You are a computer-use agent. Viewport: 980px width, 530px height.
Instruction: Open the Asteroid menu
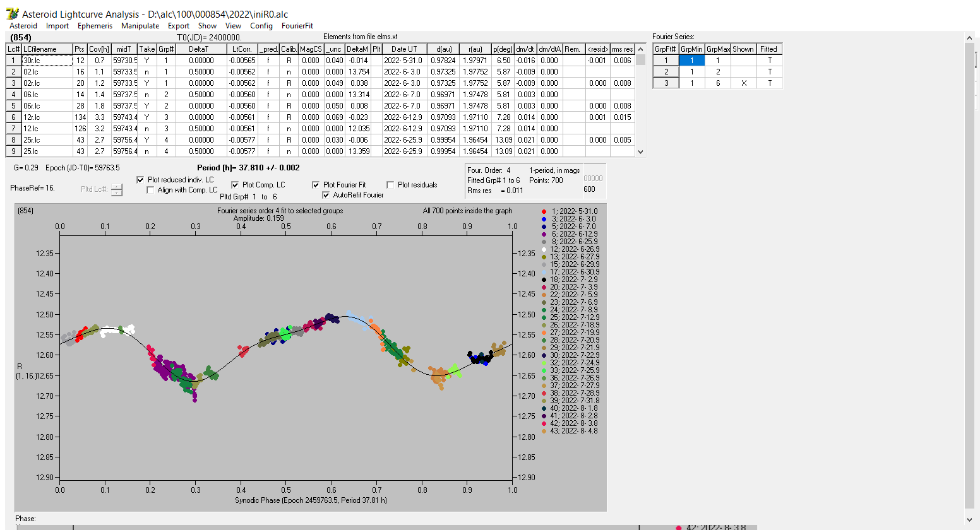click(23, 26)
